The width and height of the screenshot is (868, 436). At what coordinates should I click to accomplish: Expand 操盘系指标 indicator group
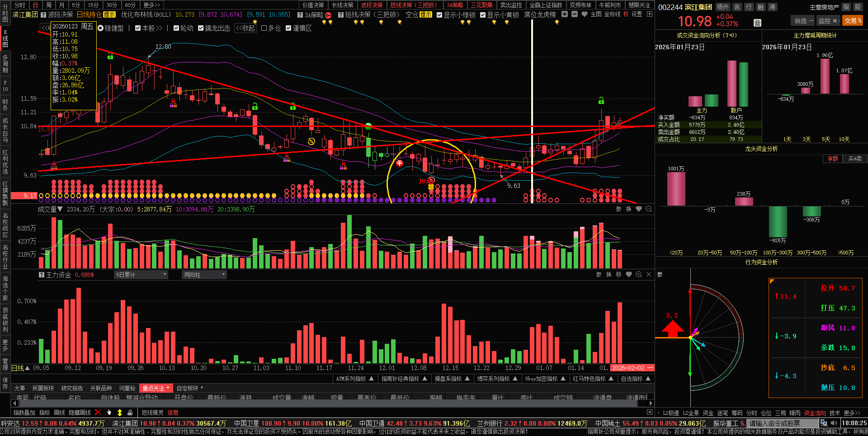coord(452,379)
